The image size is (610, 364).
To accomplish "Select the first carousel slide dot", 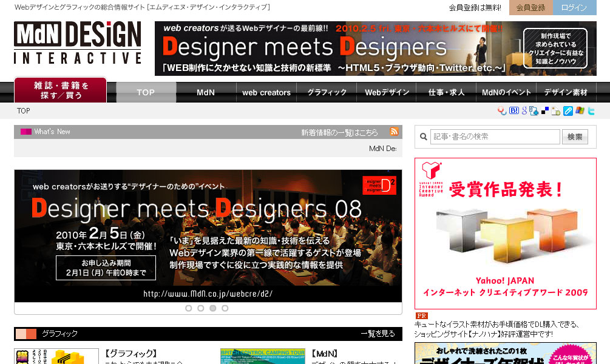I will tap(188, 308).
